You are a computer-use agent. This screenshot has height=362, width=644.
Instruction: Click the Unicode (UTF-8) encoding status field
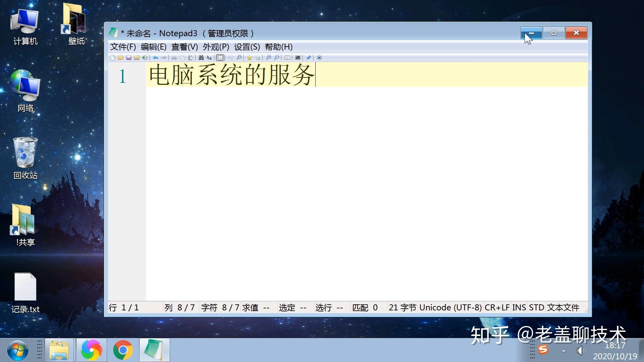[x=450, y=307]
